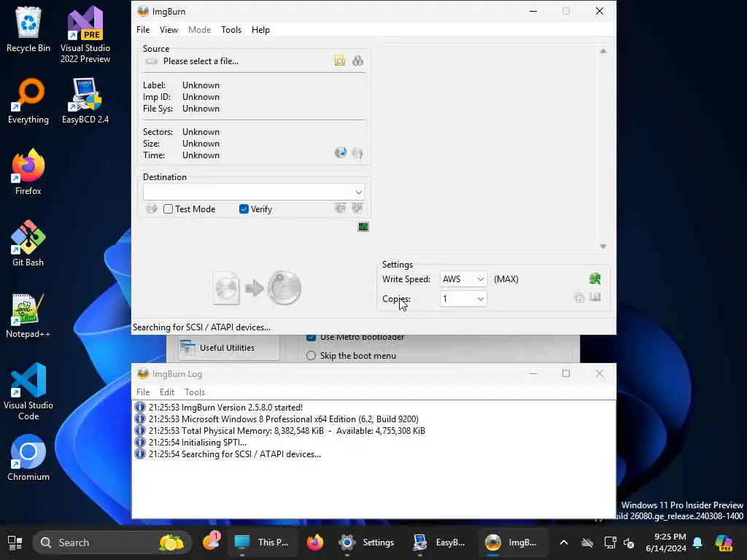Select the EasyBCD 2.4 desktop shortcut
The width and height of the screenshot is (747, 560).
[85, 101]
